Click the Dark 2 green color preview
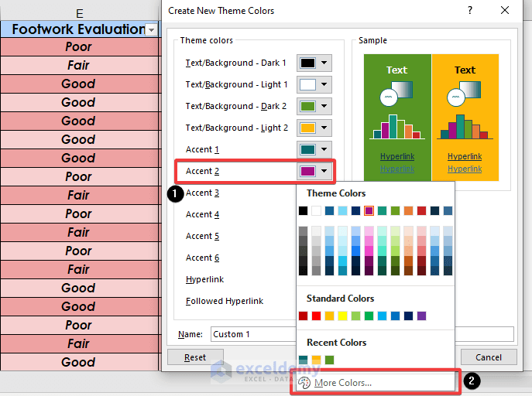Viewport: 532px width, 396px height. (307, 106)
